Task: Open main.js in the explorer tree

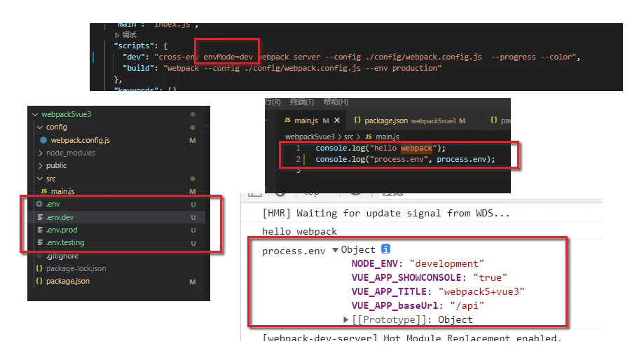Action: 62,191
